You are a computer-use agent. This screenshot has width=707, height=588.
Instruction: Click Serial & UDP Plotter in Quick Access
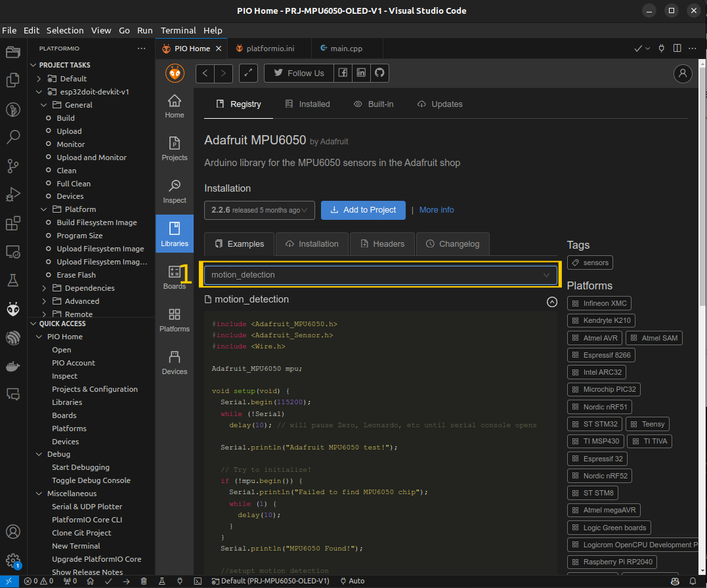coord(87,507)
